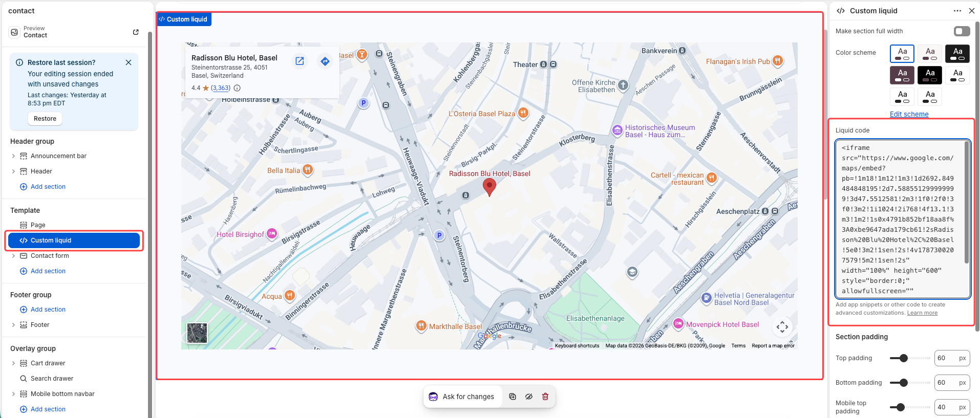Close the Custom liquid settings panel
The image size is (980, 418).
coord(972,11)
